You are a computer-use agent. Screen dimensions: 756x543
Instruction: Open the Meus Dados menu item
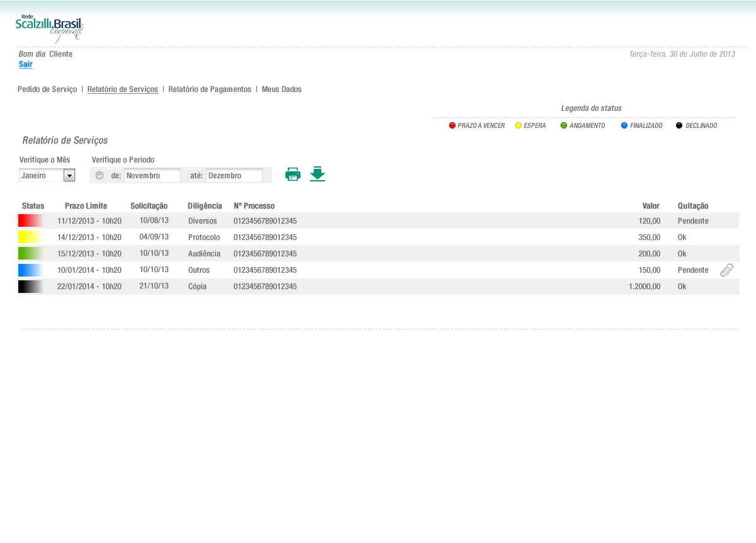coord(282,89)
